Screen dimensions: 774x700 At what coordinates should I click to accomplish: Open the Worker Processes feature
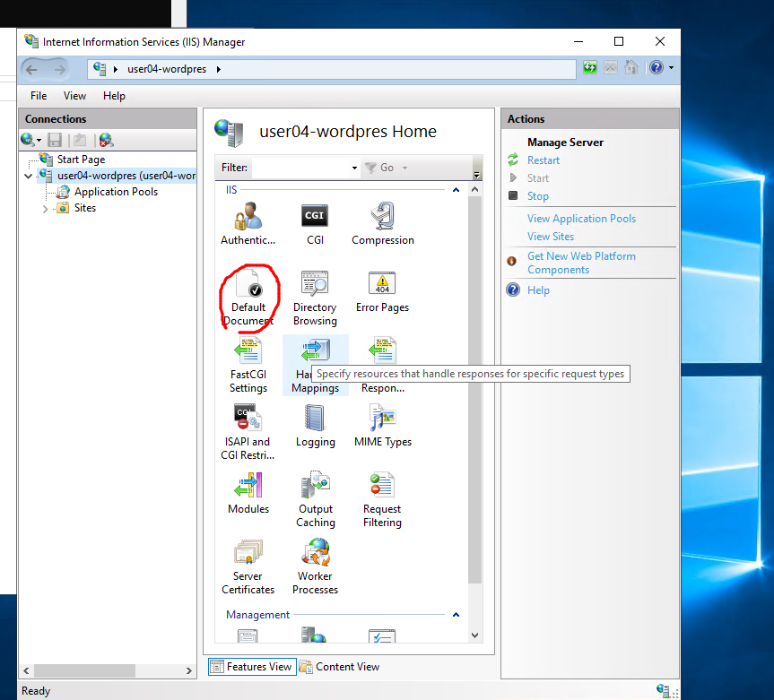[x=315, y=566]
